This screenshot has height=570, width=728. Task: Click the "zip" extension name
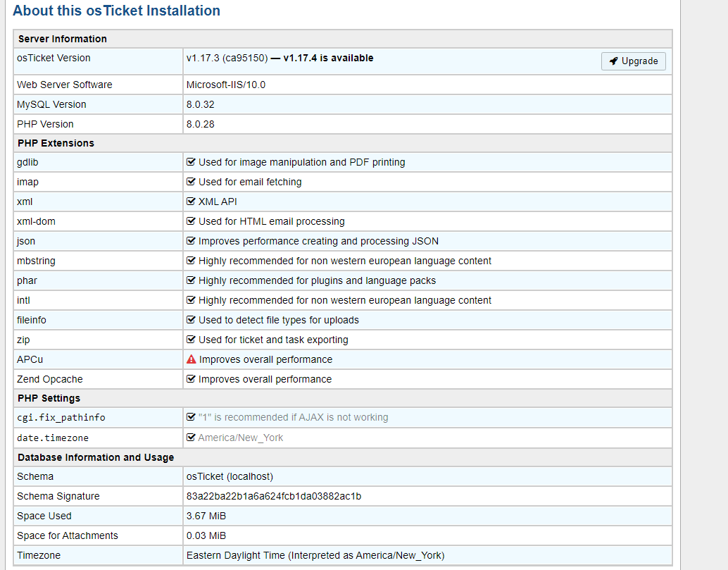coord(23,340)
